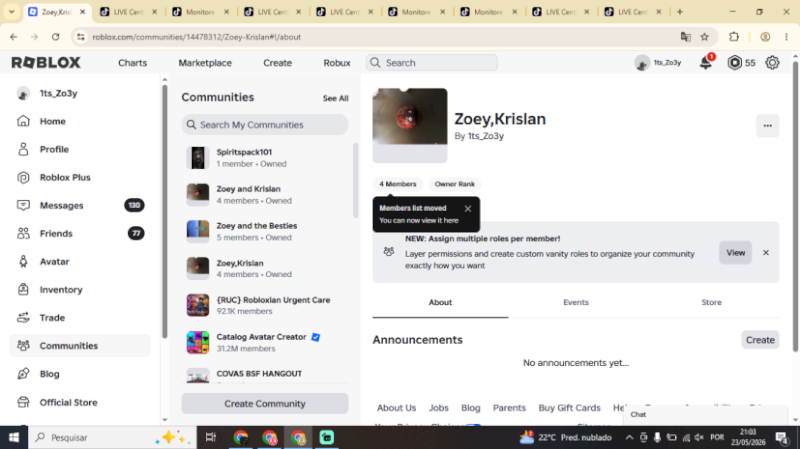Click the search magnifier icon in top bar
The image size is (800, 449).
click(375, 63)
